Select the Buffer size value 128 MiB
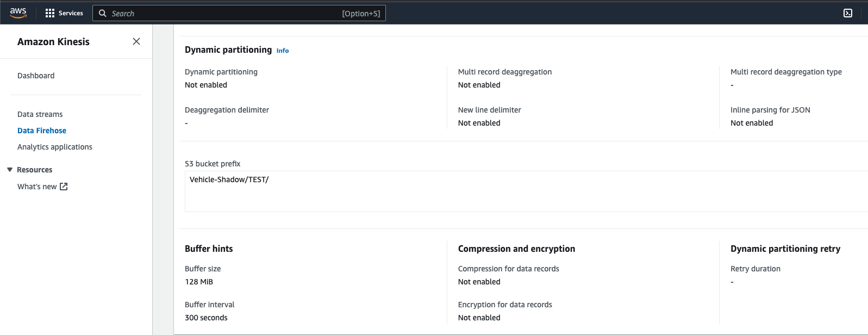 coord(199,282)
